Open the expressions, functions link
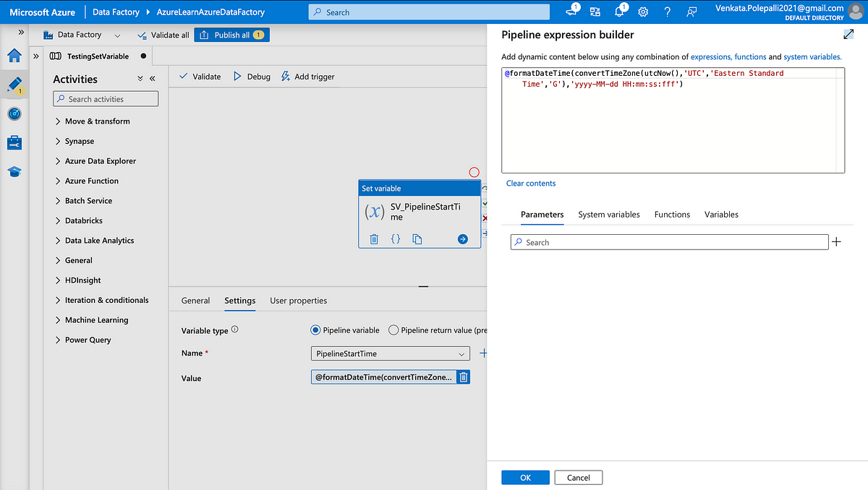This screenshot has width=868, height=490. click(728, 56)
